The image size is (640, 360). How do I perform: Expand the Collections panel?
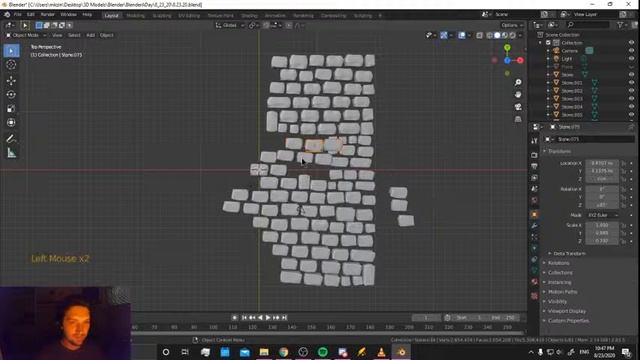560,273
